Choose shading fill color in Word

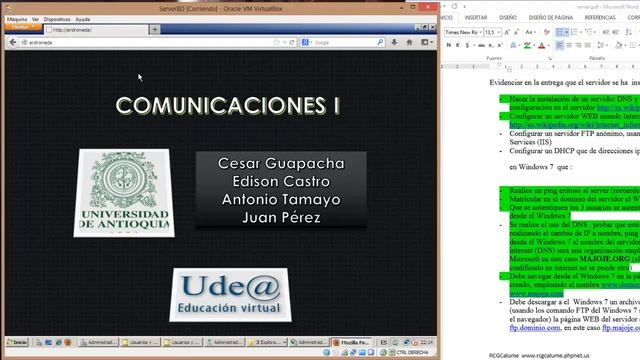pos(619,45)
